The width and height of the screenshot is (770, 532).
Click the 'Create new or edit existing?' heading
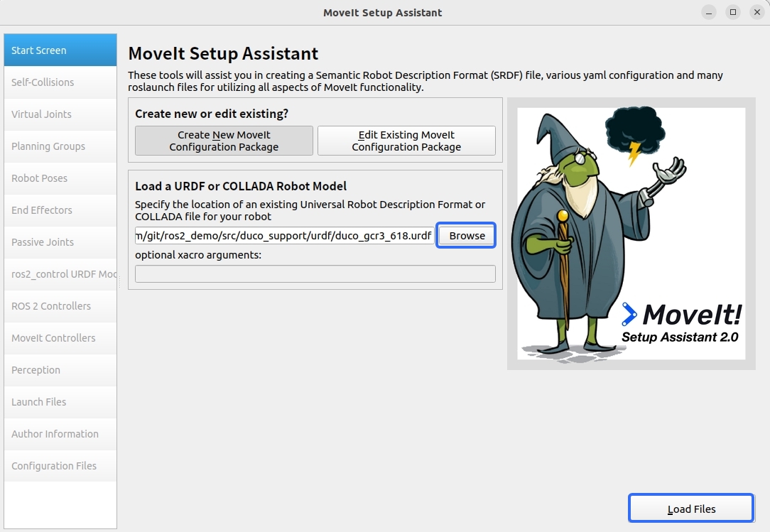click(212, 114)
